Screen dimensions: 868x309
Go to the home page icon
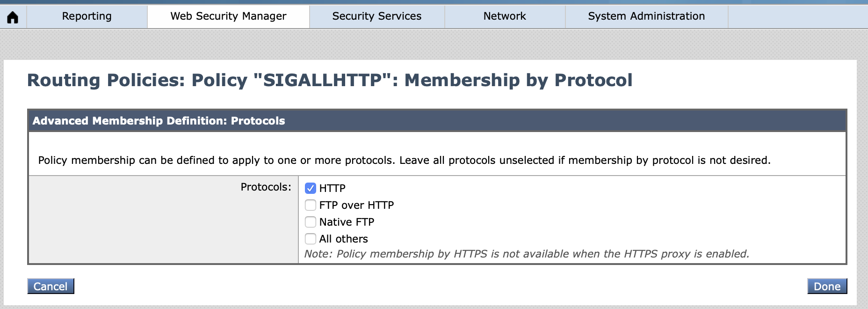click(x=13, y=17)
